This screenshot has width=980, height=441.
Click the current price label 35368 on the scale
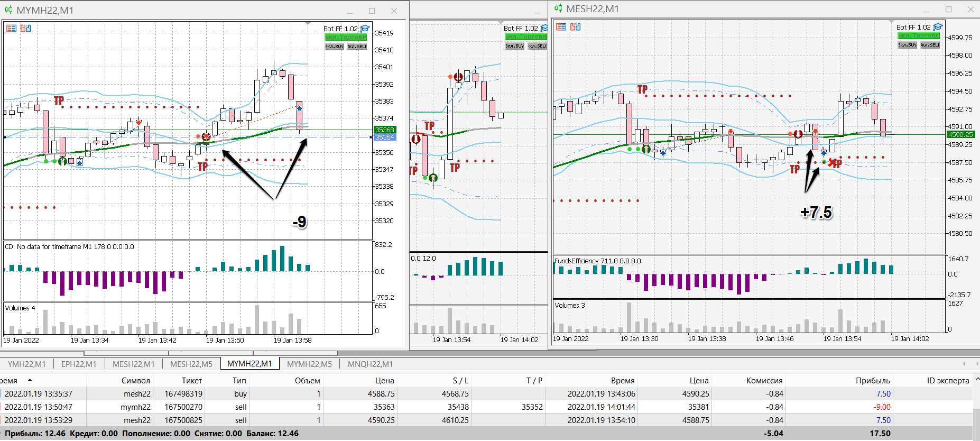384,130
